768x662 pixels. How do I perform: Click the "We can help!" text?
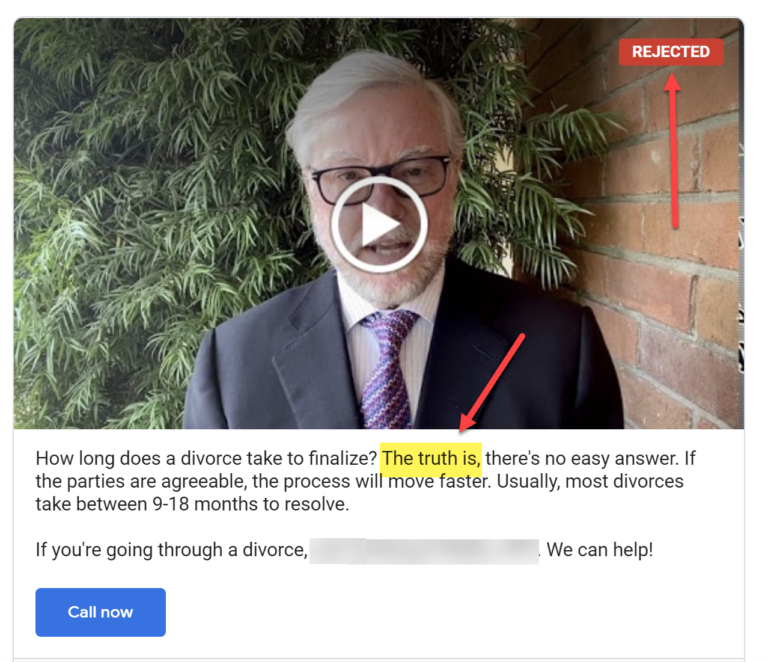coord(600,550)
